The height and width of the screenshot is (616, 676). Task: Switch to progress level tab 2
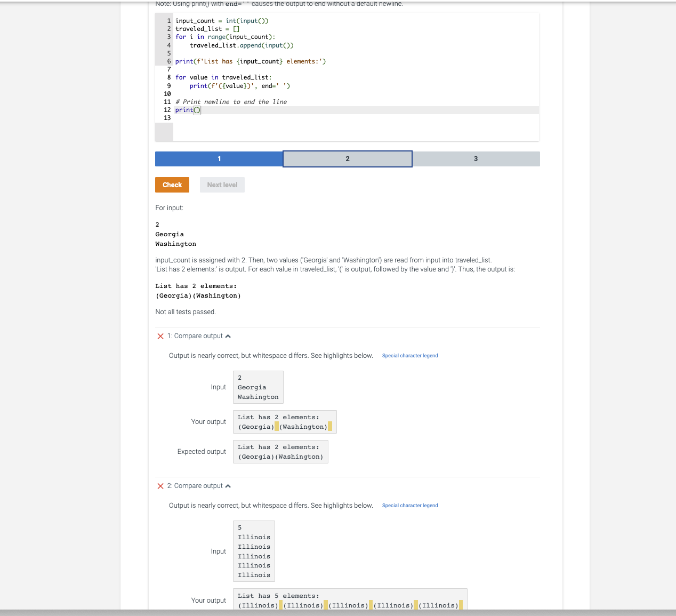click(347, 158)
